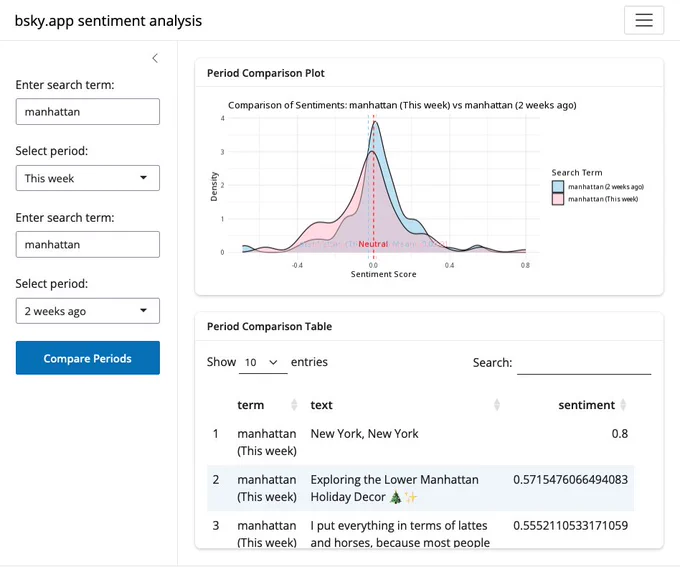
Task: Collapse the sidebar with the chevron
Action: pos(155,58)
